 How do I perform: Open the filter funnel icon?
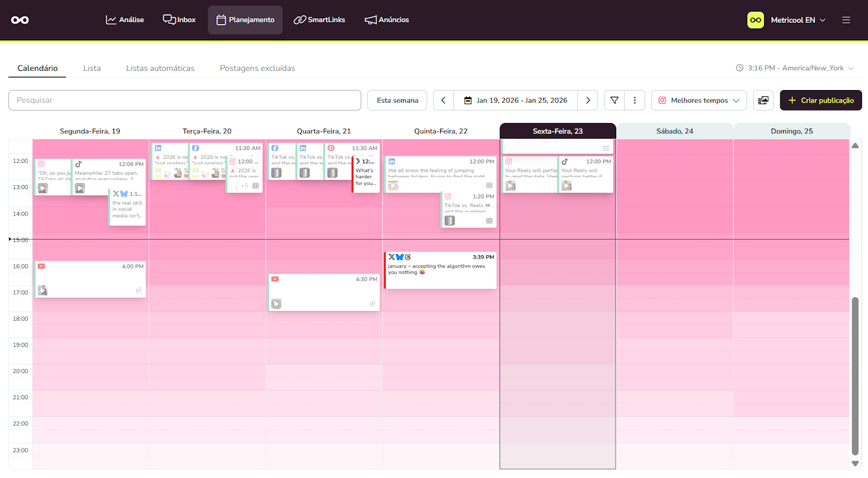pos(614,100)
